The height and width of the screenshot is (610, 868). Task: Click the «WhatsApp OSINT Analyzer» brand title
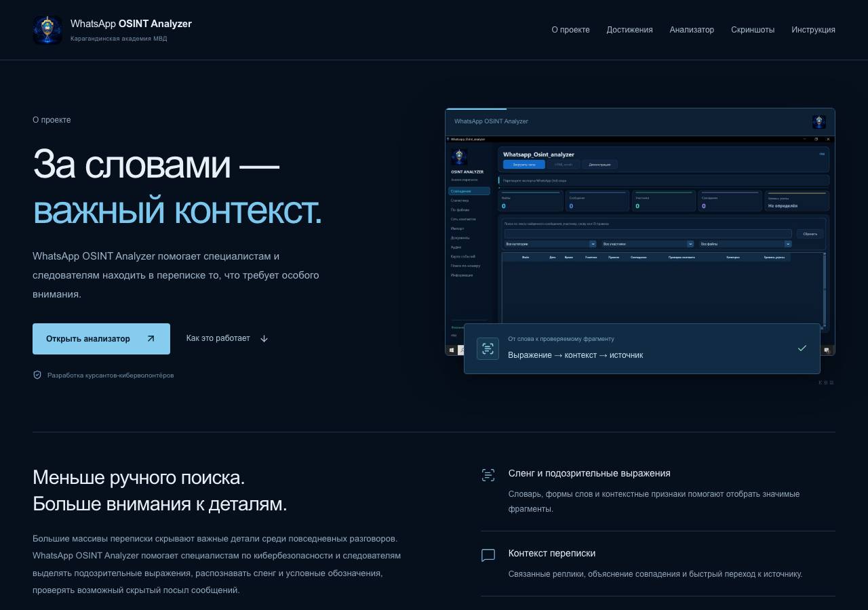tap(131, 24)
